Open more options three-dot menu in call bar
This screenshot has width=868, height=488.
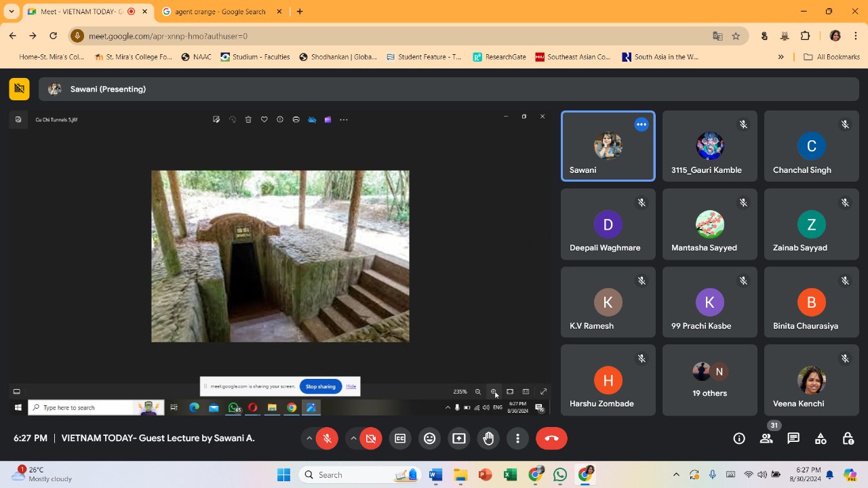[517, 439]
